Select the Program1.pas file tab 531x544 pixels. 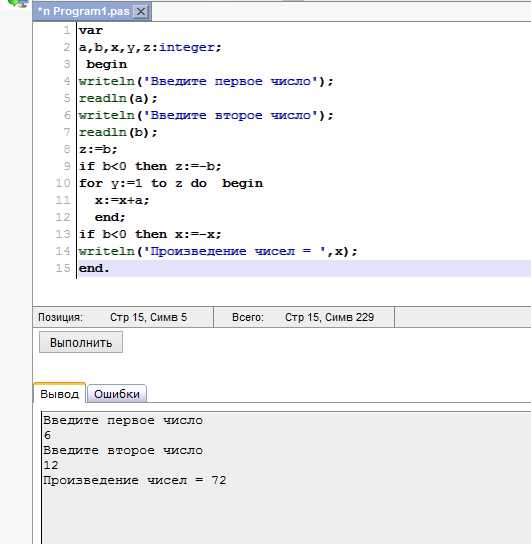(92, 11)
